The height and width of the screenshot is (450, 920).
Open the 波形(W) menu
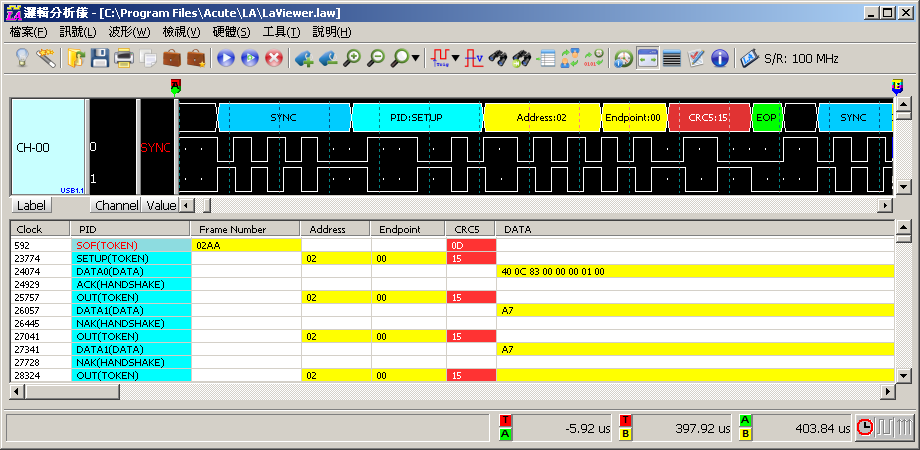click(129, 32)
